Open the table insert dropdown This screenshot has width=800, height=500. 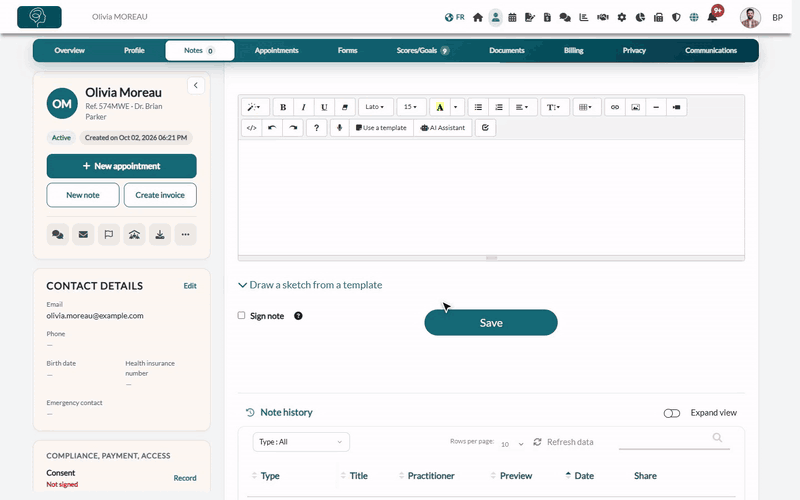point(587,107)
